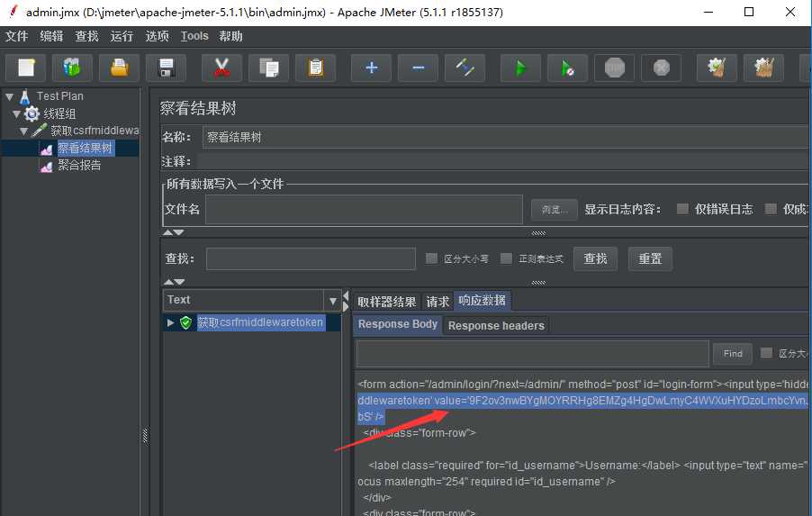
Task: Click the 浏览 browse button
Action: pos(555,209)
